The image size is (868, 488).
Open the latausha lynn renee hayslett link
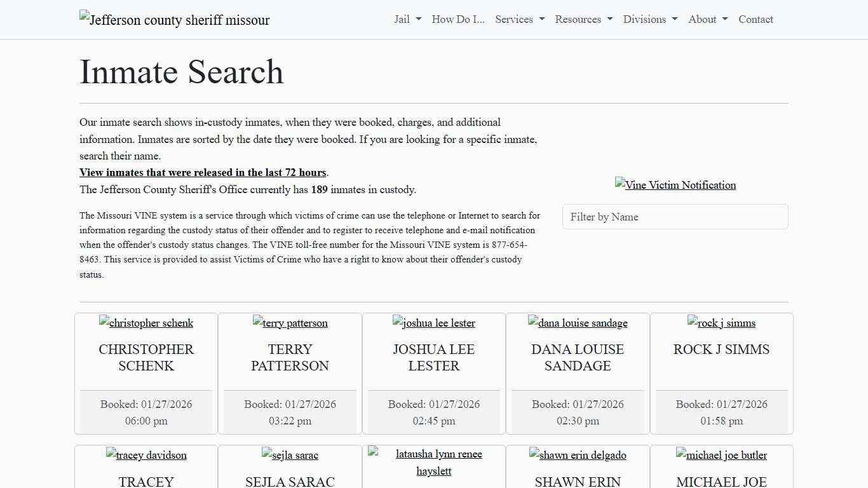click(x=434, y=463)
